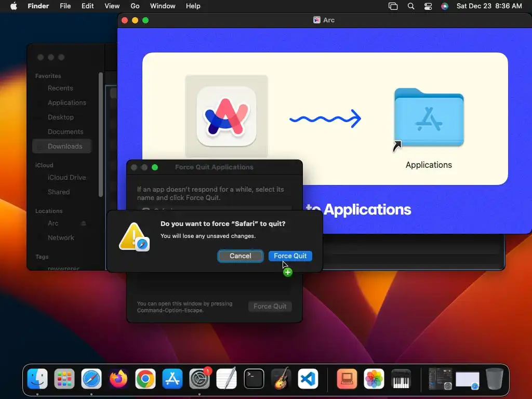532x399 pixels.
Task: Activate Siri from menu bar
Action: (445, 6)
